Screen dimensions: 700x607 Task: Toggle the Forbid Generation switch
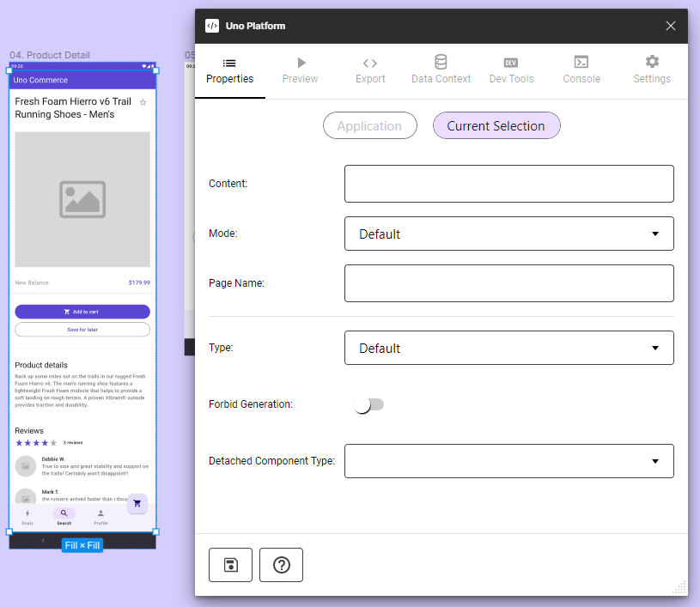(369, 404)
